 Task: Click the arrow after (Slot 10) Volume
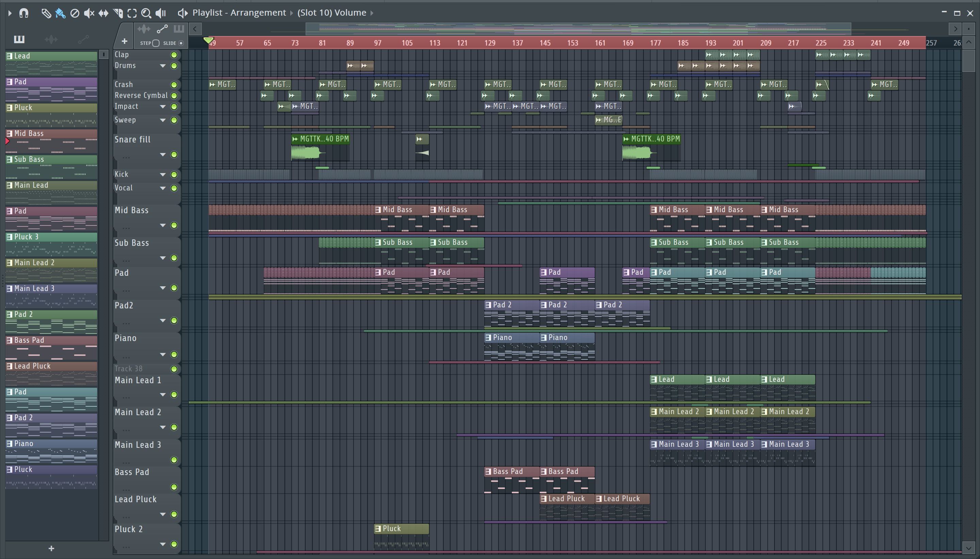[372, 13]
